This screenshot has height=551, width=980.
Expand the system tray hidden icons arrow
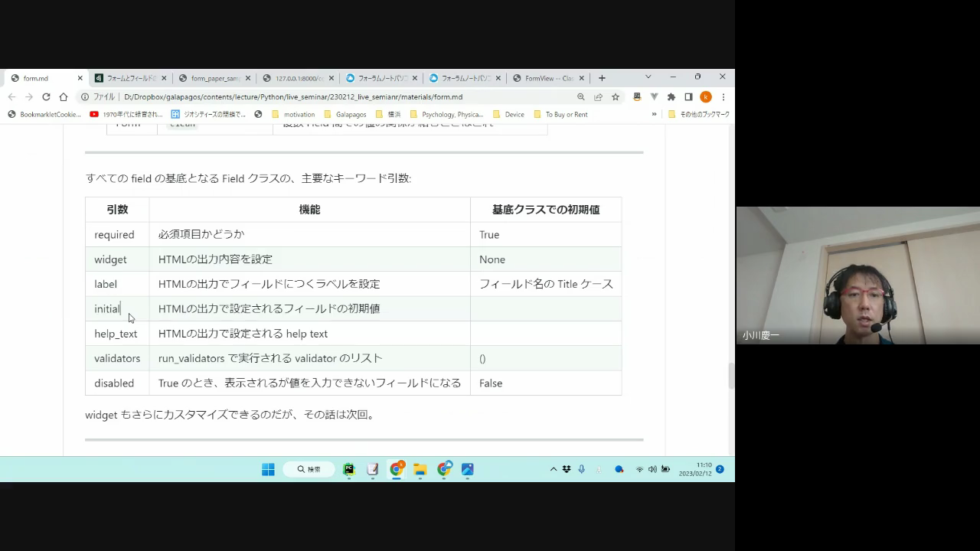click(x=554, y=469)
